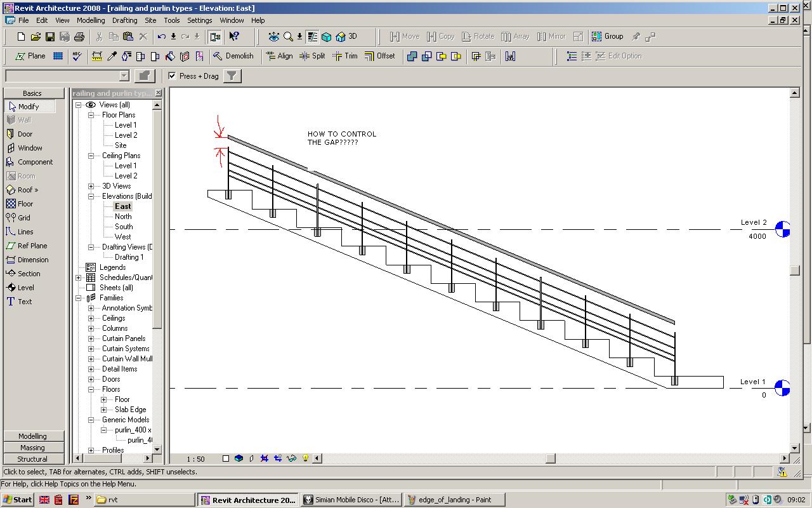Image resolution: width=812 pixels, height=508 pixels.
Task: Select the Wall tool in Basics panel
Action: coord(24,120)
